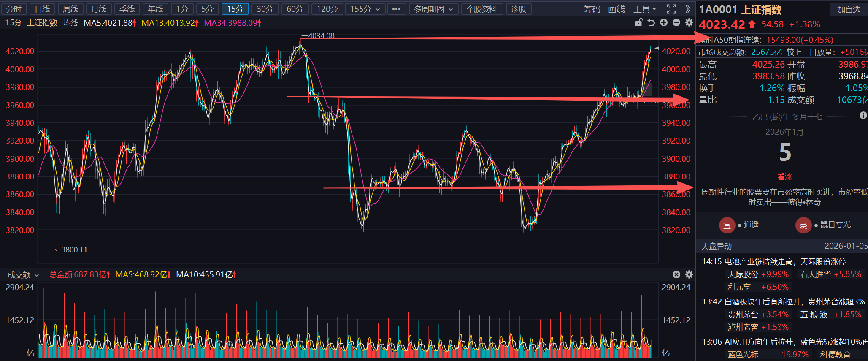Open the 贵州茅台 stock link

coord(743,314)
